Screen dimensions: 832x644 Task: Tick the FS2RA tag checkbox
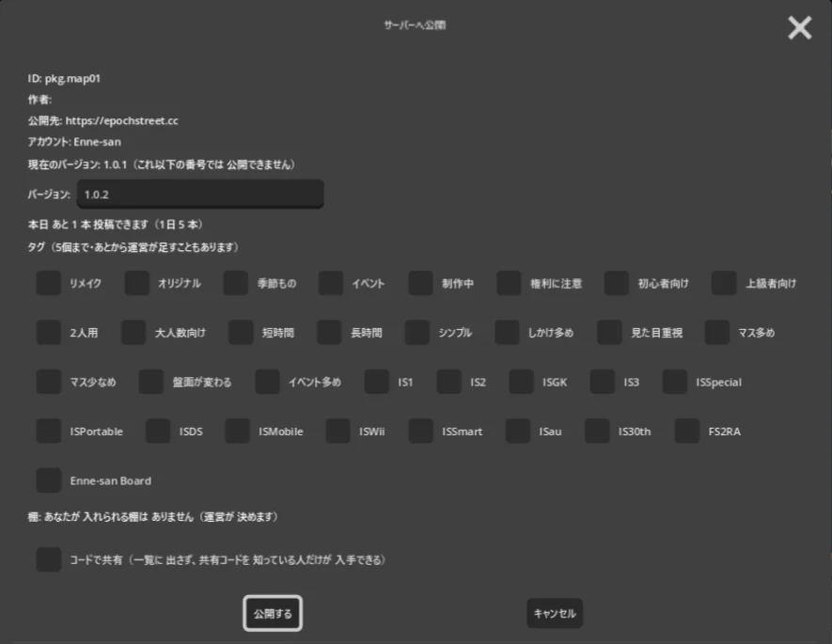coord(687,432)
